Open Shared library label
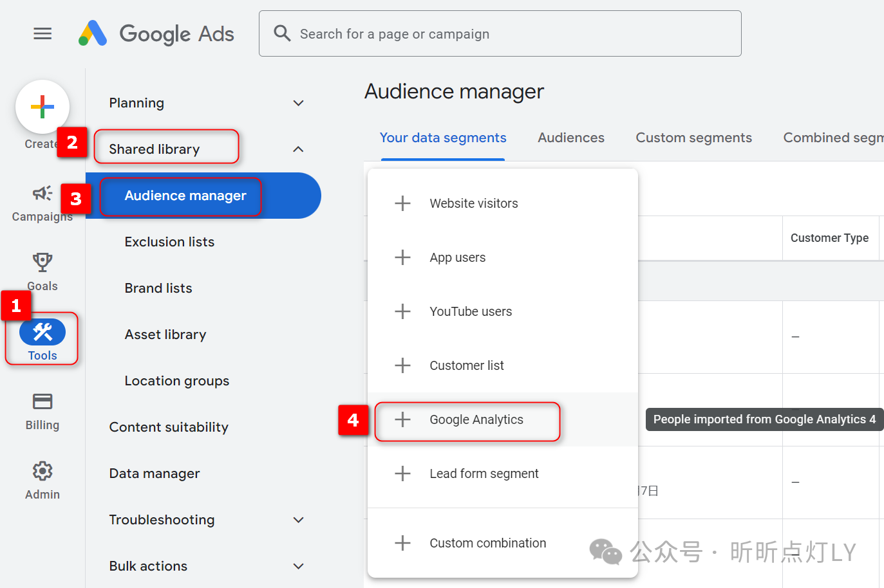This screenshot has width=884, height=588. coord(155,149)
